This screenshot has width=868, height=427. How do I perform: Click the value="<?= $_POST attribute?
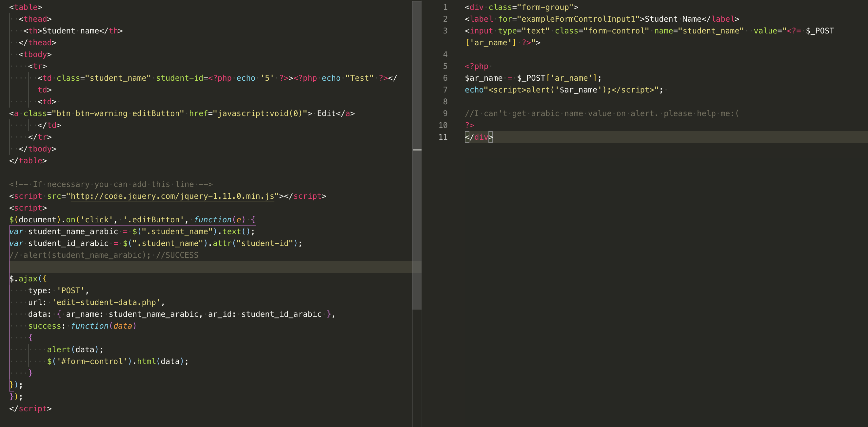pos(794,31)
